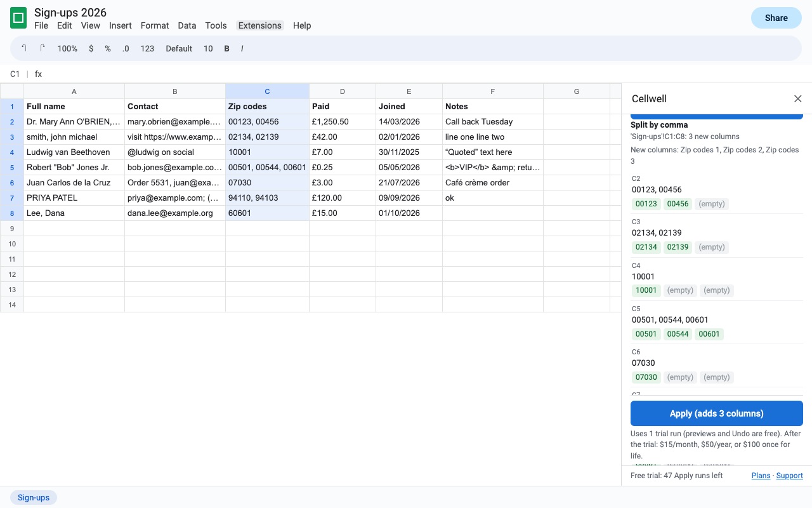Open the Plans link
The width and height of the screenshot is (812, 508).
click(761, 476)
